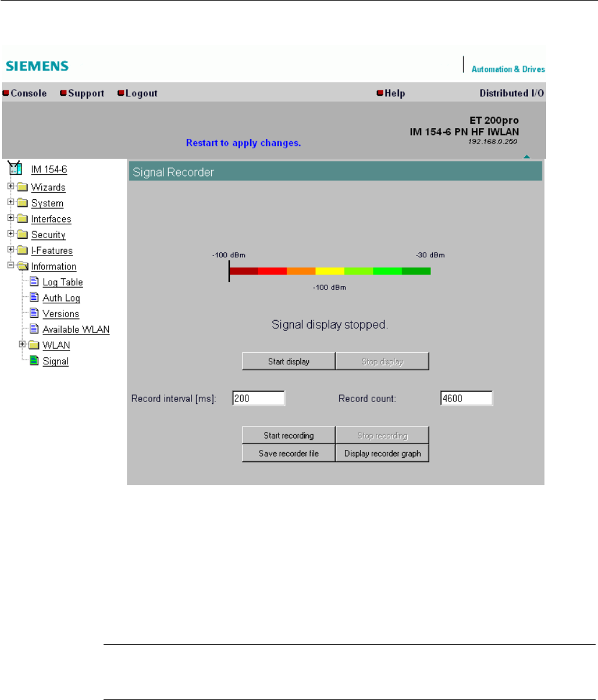
Task: Expand the Wizards tree node
Action: point(11,186)
